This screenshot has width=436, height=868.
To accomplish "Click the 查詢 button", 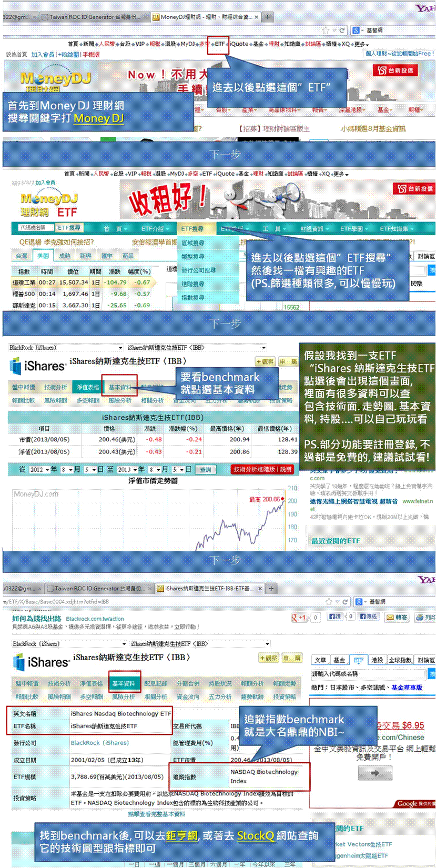I will (205, 470).
